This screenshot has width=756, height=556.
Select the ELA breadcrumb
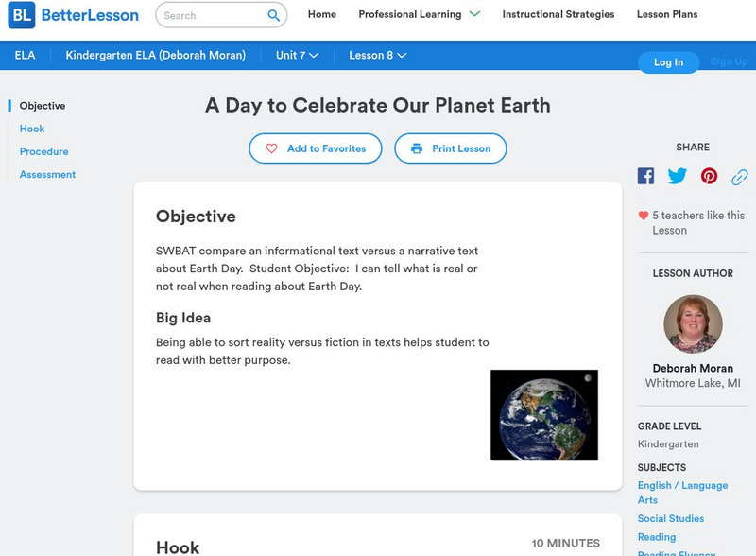click(x=26, y=56)
